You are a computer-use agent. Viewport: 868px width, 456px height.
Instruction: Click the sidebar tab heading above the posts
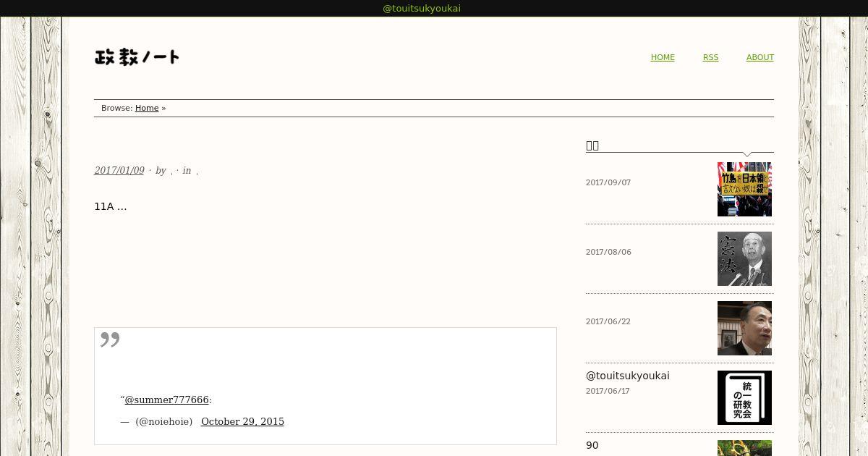[592, 145]
